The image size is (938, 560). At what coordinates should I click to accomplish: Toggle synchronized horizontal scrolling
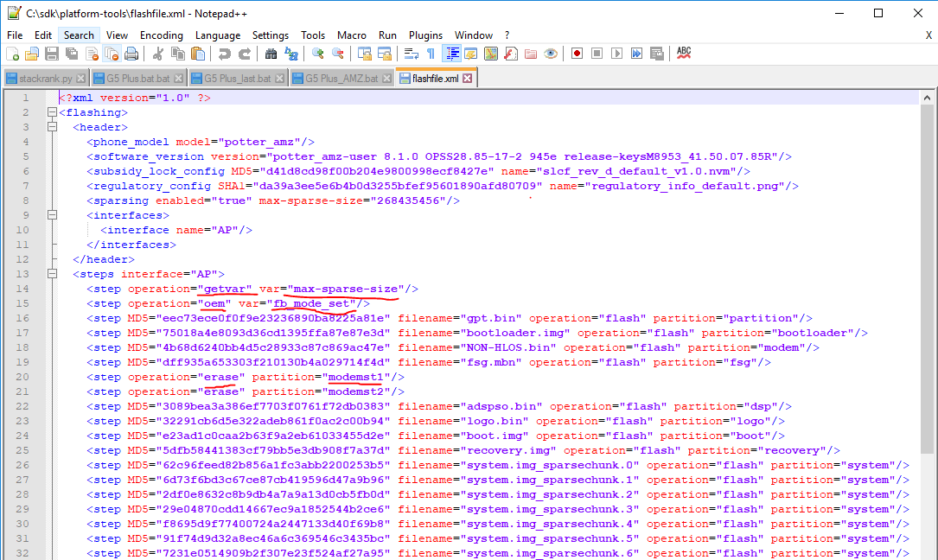[384, 54]
